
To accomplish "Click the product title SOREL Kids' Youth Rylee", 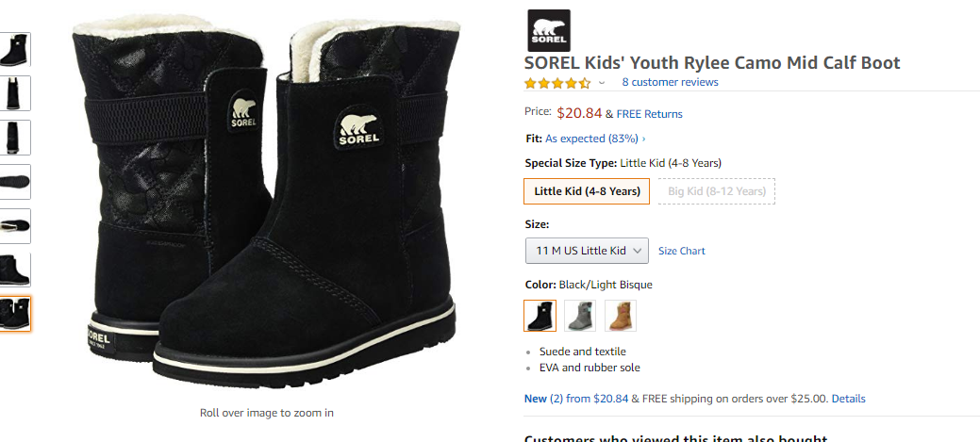I will [x=712, y=63].
